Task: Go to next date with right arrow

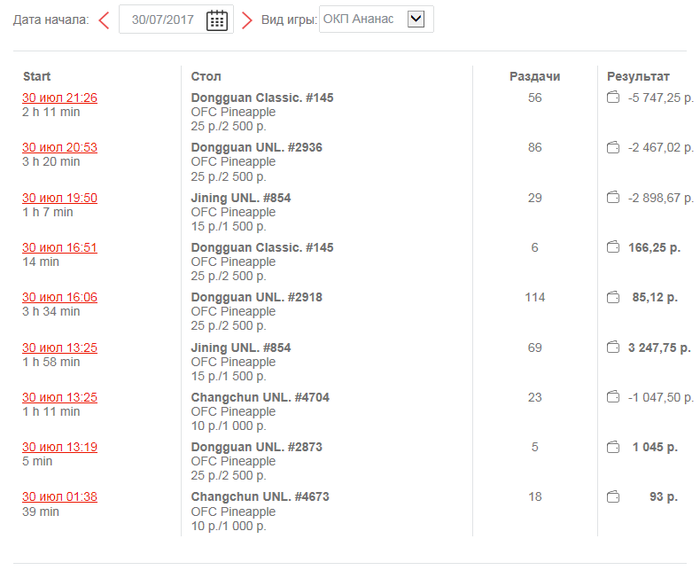Action: pos(247,20)
